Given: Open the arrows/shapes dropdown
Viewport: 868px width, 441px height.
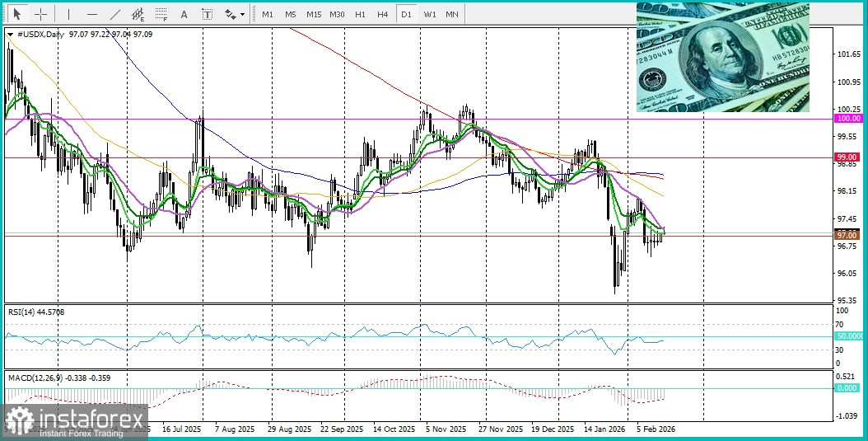Looking at the screenshot, I should tap(235, 14).
